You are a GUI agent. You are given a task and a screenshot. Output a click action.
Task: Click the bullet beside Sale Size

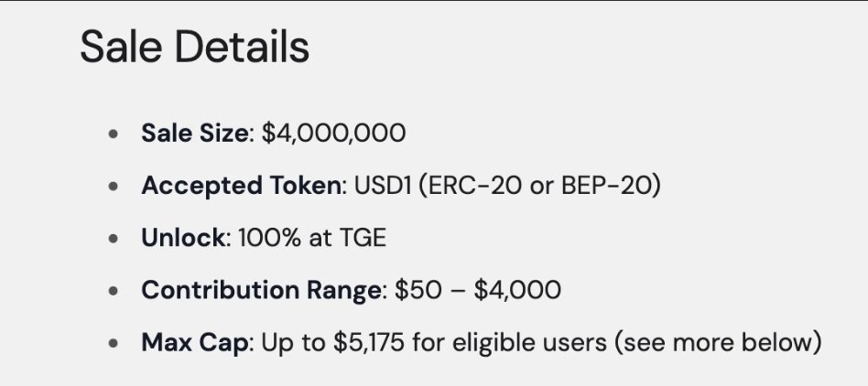(x=114, y=134)
